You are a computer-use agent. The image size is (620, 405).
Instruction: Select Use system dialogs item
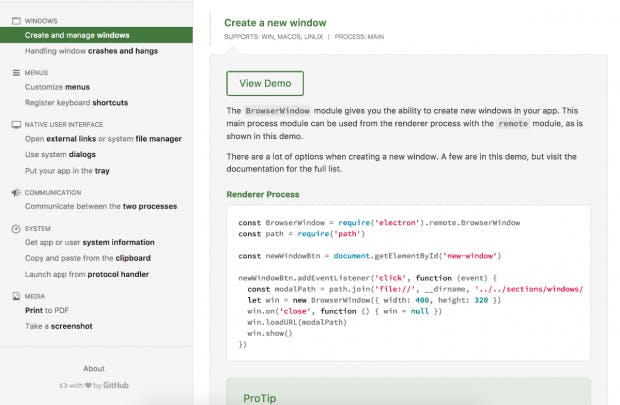click(x=60, y=155)
